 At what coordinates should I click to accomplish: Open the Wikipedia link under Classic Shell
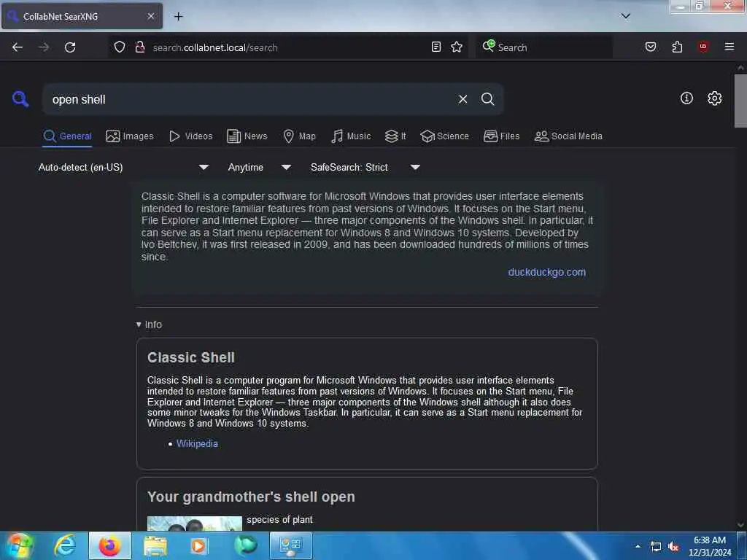(x=197, y=443)
